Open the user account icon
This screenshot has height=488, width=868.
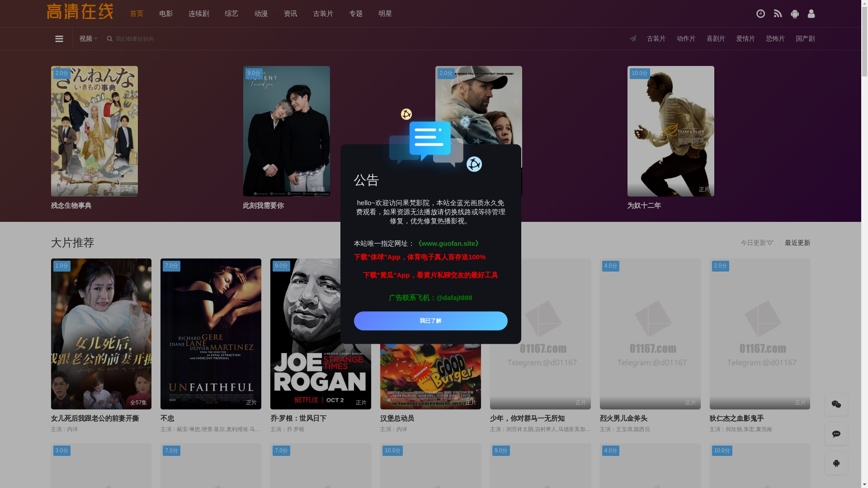point(811,14)
